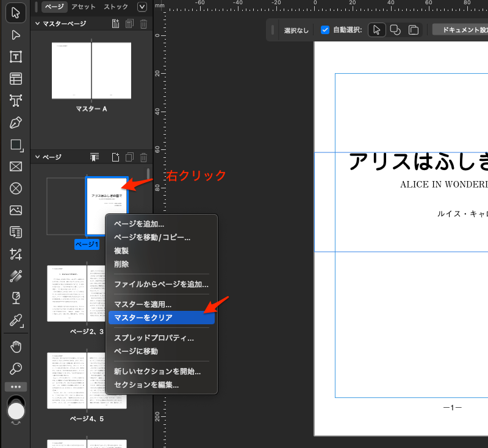Switch to the アセット tab
488x448 pixels.
click(x=82, y=7)
